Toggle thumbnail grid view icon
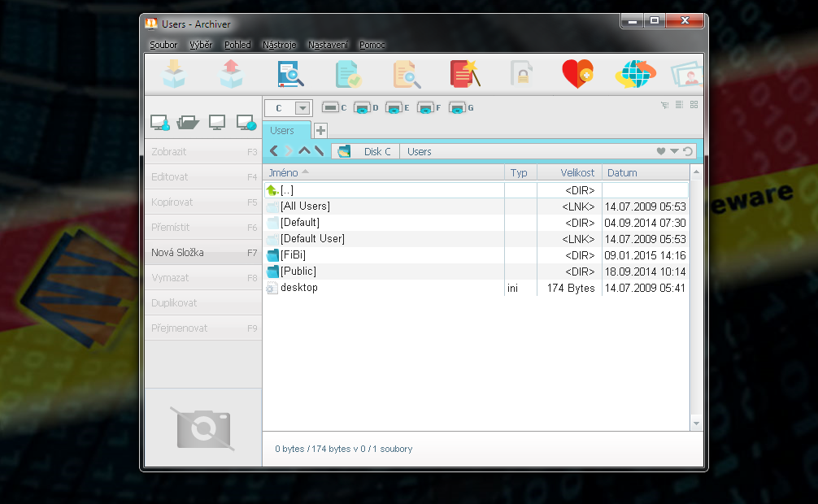Viewport: 818px width, 504px height. pyautogui.click(x=694, y=105)
